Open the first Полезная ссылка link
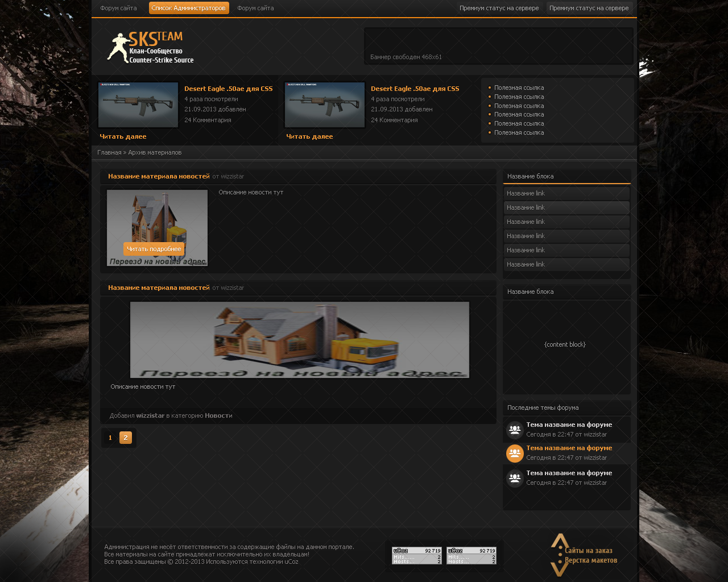This screenshot has height=582, width=728. [519, 88]
